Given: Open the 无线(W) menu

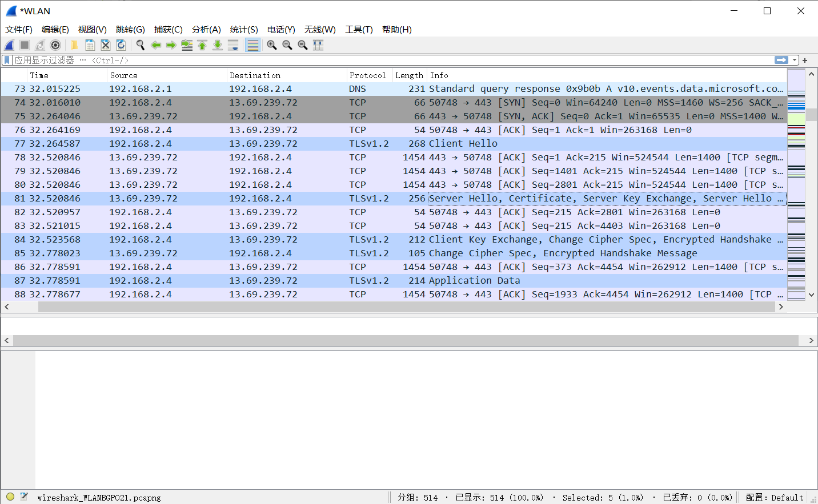Looking at the screenshot, I should coord(320,29).
